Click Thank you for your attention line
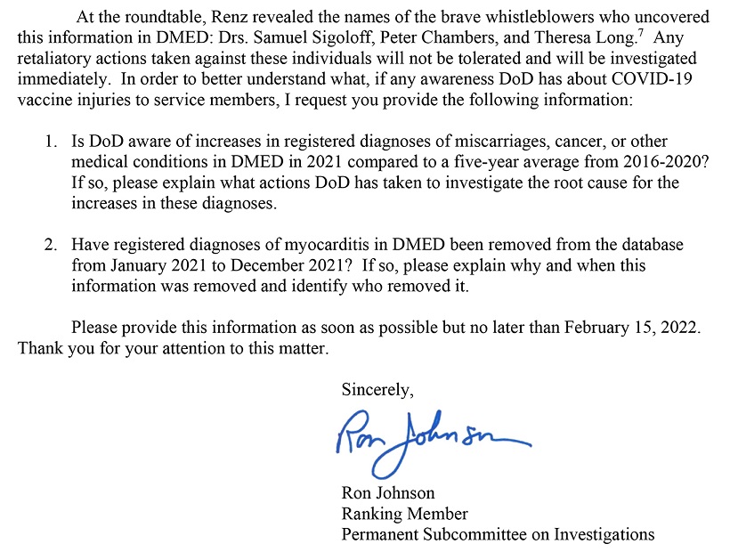The image size is (730, 560). pos(174,348)
